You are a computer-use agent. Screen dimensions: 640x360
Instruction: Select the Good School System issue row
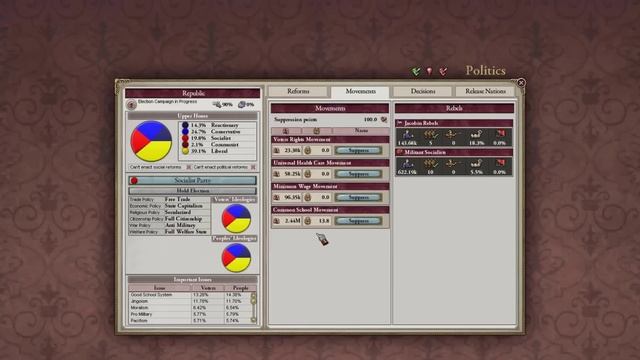(189, 295)
